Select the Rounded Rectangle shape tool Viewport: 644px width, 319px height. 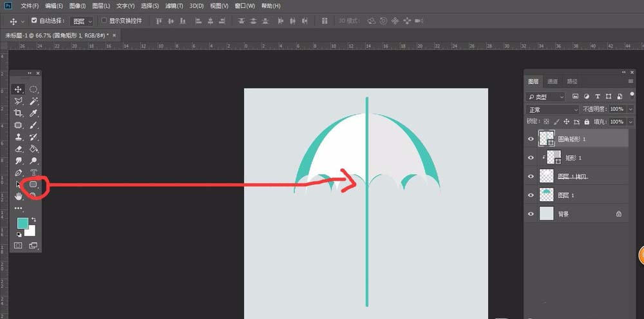click(33, 184)
